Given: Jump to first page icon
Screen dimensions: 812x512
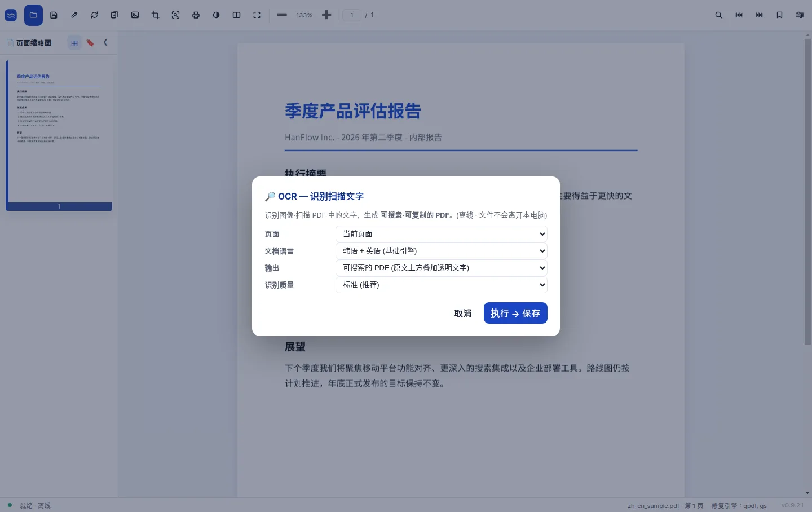Looking at the screenshot, I should [739, 15].
